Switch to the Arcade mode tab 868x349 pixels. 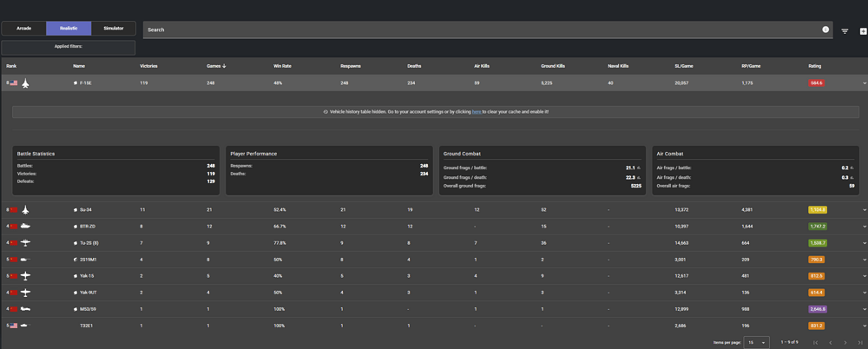(23, 29)
